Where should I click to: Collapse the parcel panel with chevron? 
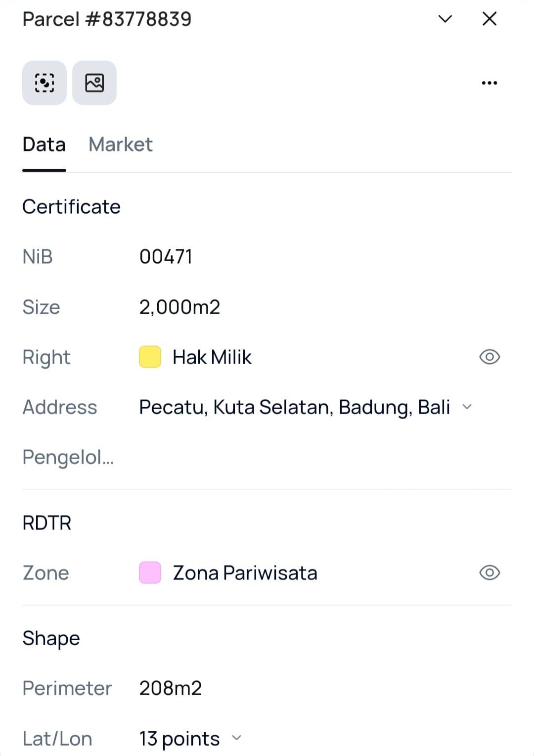[x=445, y=19]
